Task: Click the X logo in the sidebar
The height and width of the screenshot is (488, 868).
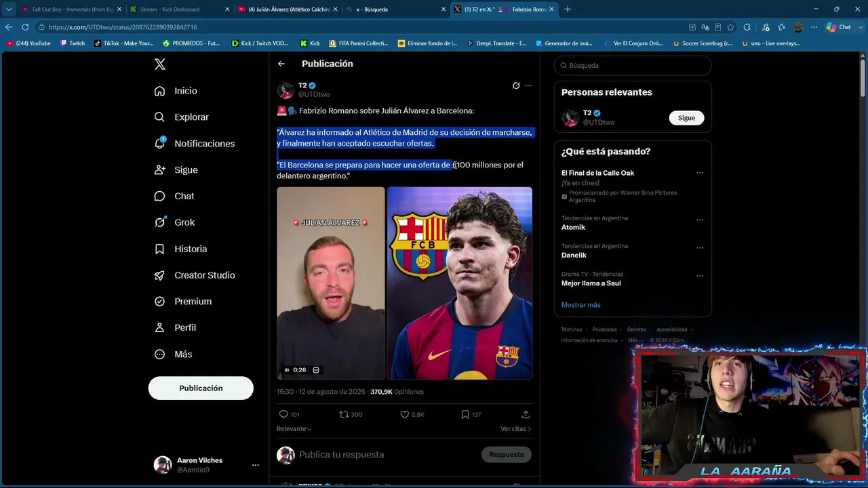Action: coord(160,64)
